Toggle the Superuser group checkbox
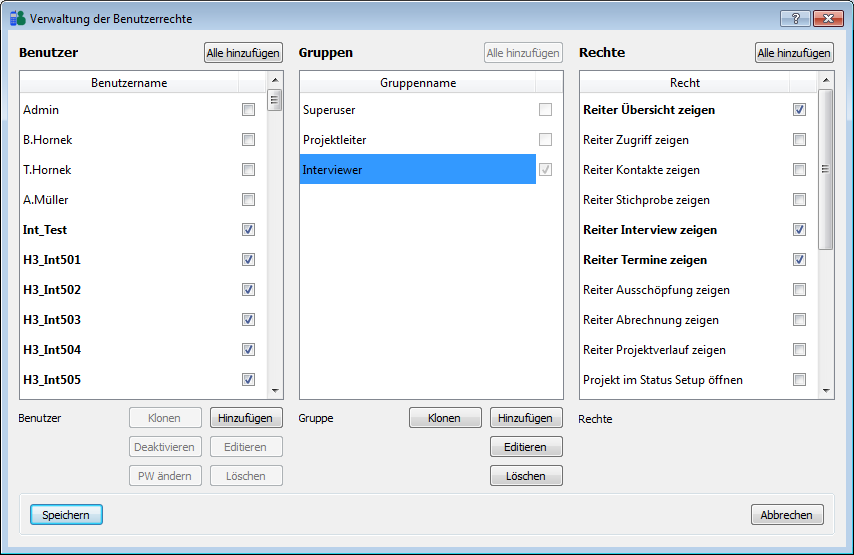 pos(545,110)
